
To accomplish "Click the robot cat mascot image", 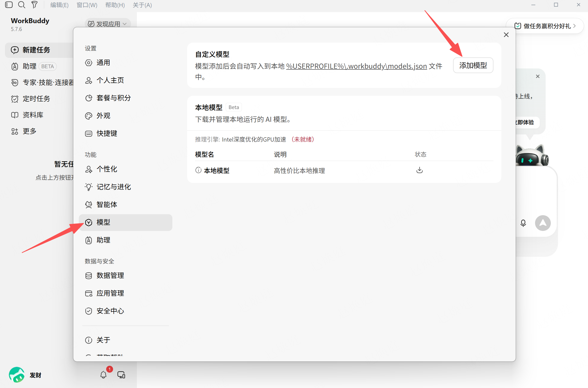I will pos(532,155).
